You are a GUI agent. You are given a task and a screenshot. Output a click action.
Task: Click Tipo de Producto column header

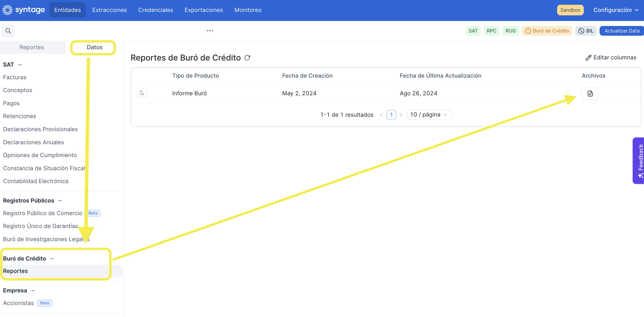[195, 76]
